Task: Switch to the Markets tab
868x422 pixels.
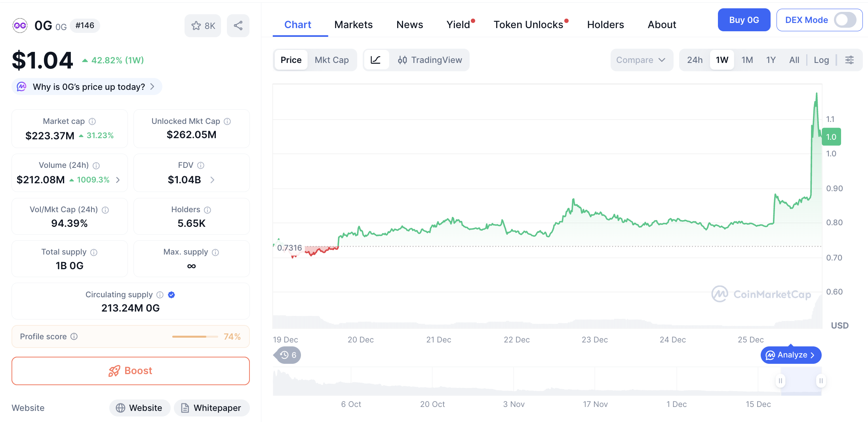Action: click(353, 25)
